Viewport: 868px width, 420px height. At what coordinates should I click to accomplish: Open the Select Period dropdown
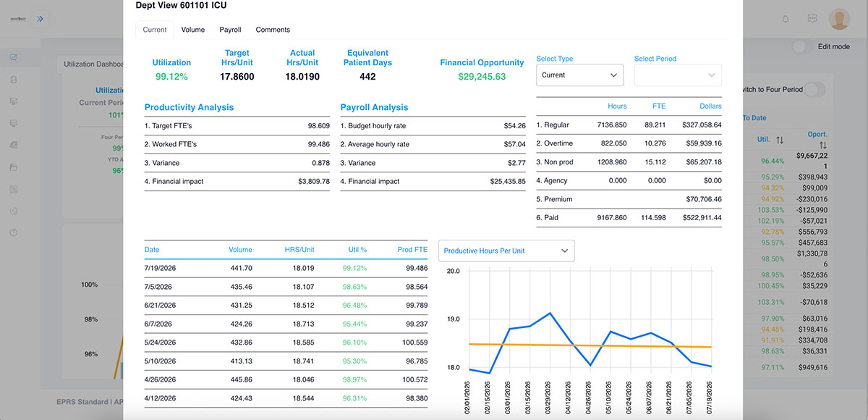(x=678, y=75)
